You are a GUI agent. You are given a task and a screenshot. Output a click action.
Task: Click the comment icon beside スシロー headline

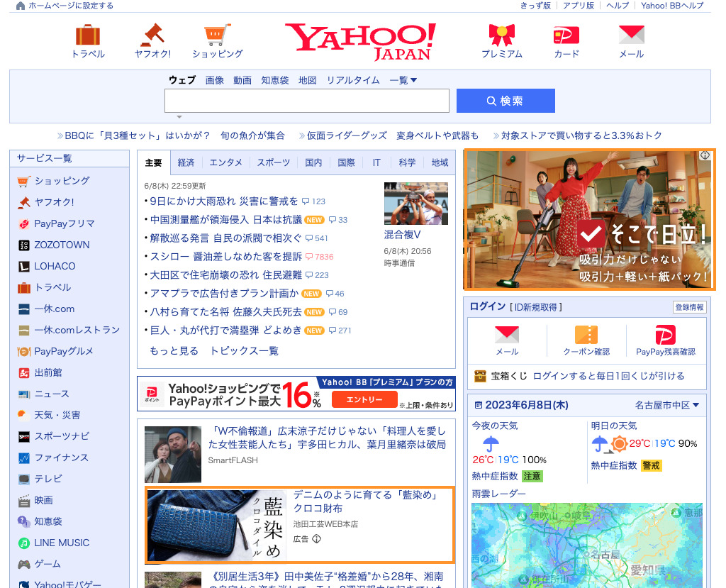click(x=309, y=257)
